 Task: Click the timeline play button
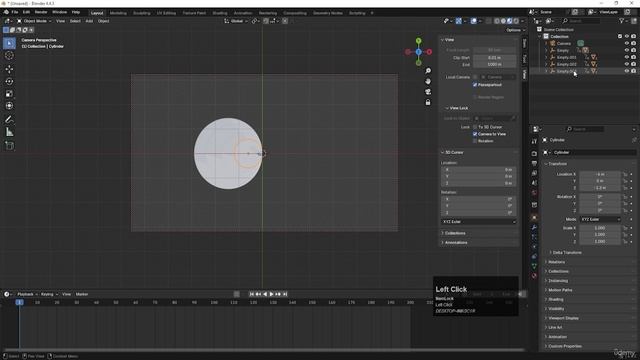point(271,294)
